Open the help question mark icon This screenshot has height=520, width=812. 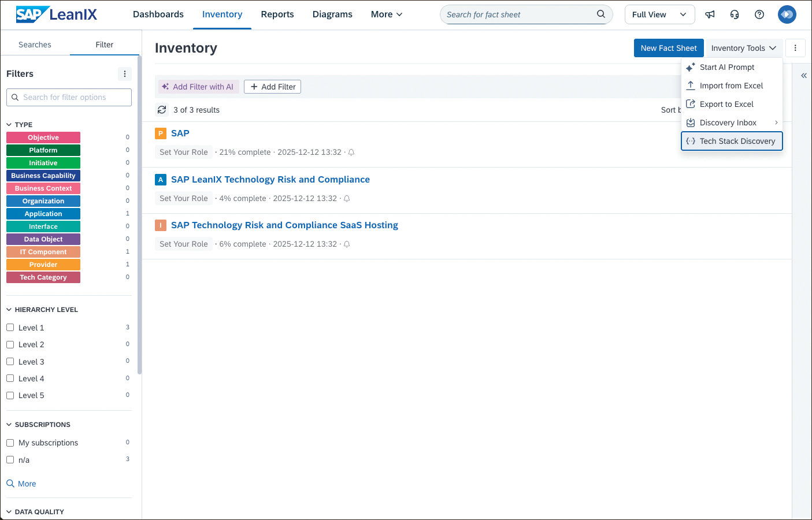tap(759, 14)
